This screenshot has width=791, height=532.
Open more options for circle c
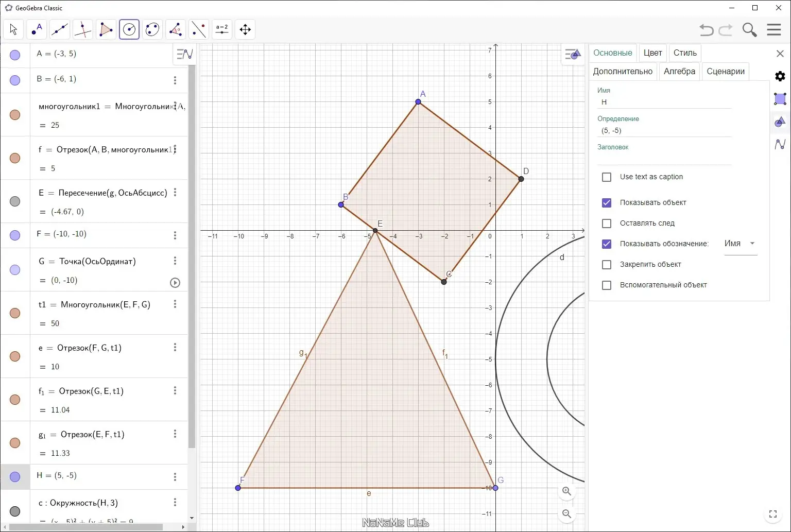(175, 502)
